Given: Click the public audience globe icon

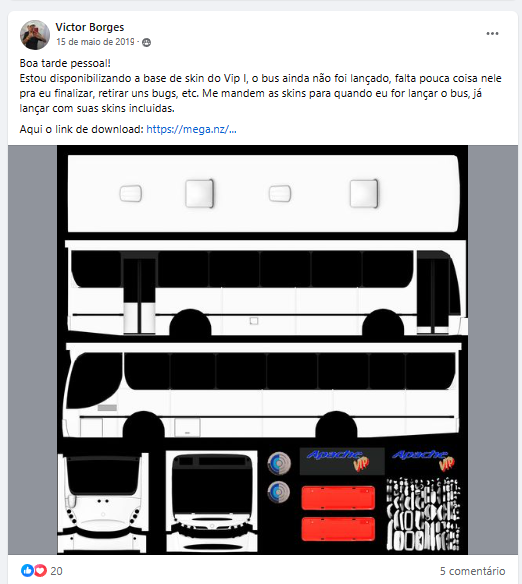Looking at the screenshot, I should pos(147,42).
